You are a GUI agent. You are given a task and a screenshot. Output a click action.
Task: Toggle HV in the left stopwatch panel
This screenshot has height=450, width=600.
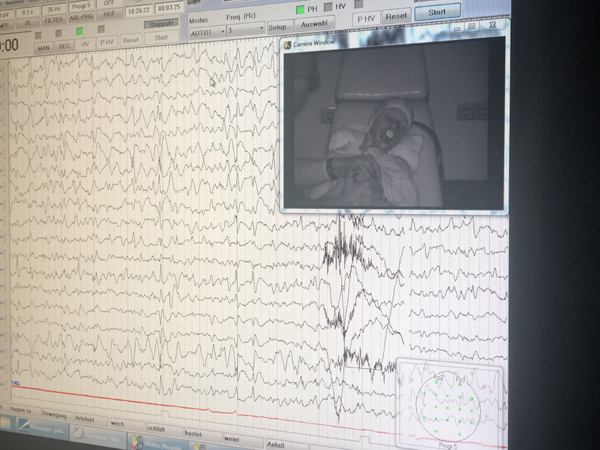[85, 44]
